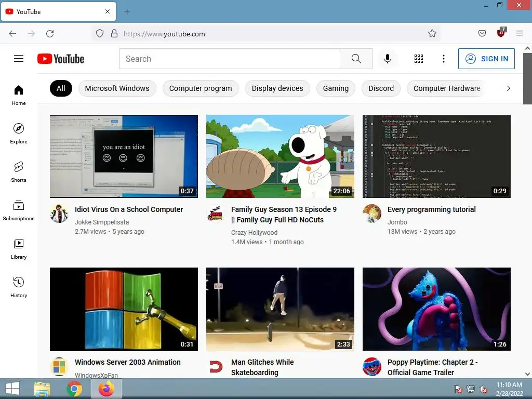Open History in the sidebar
This screenshot has width=532, height=399.
pyautogui.click(x=19, y=287)
